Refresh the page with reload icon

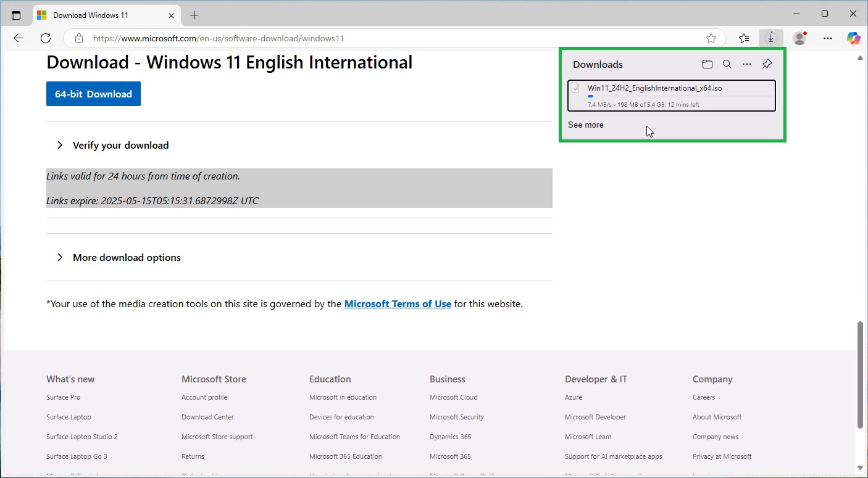tap(46, 38)
